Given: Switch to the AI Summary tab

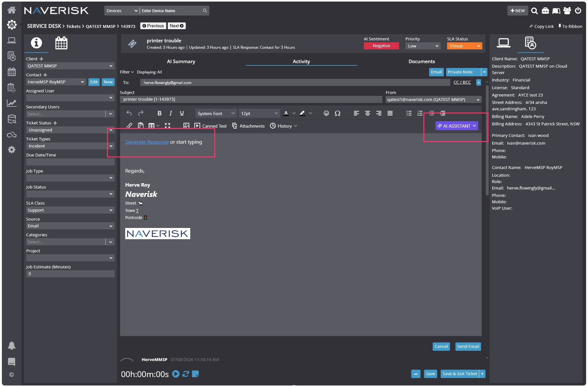Looking at the screenshot, I should coord(181,62).
